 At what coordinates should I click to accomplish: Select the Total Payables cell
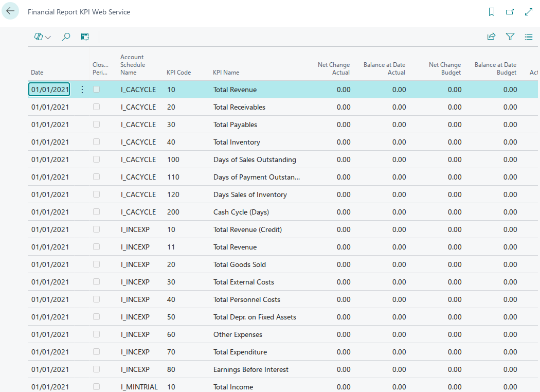click(235, 124)
